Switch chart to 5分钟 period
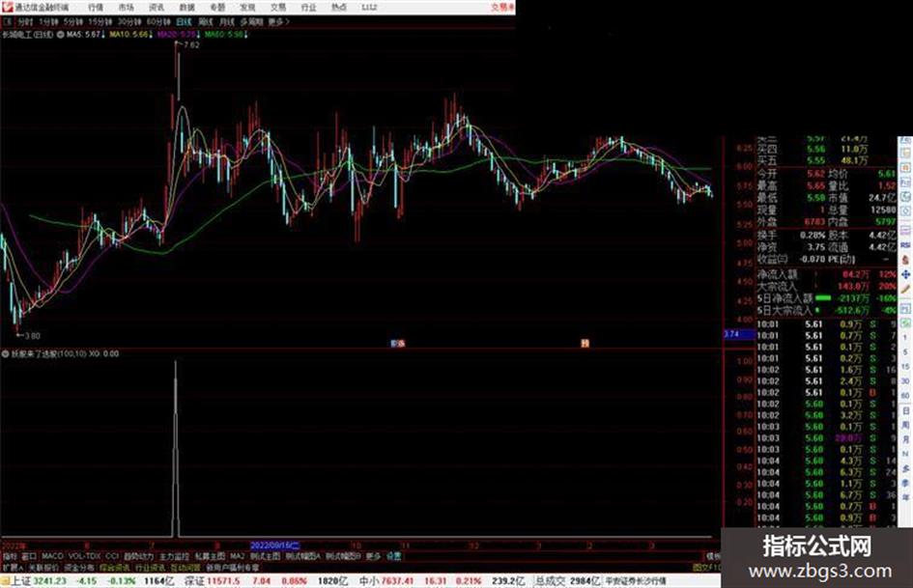The image size is (913, 588). 72,21
